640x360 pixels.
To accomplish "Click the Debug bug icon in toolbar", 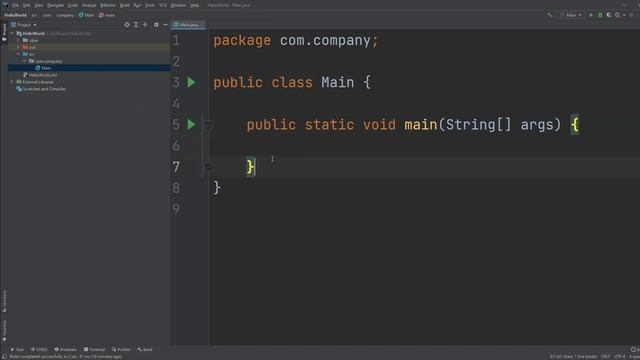I will (600, 15).
